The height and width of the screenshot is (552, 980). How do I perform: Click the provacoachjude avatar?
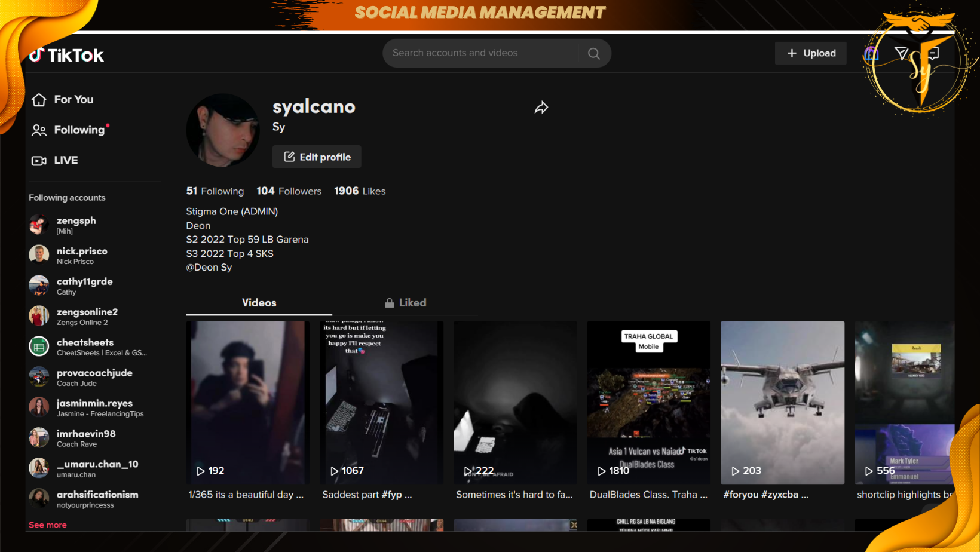pyautogui.click(x=39, y=377)
